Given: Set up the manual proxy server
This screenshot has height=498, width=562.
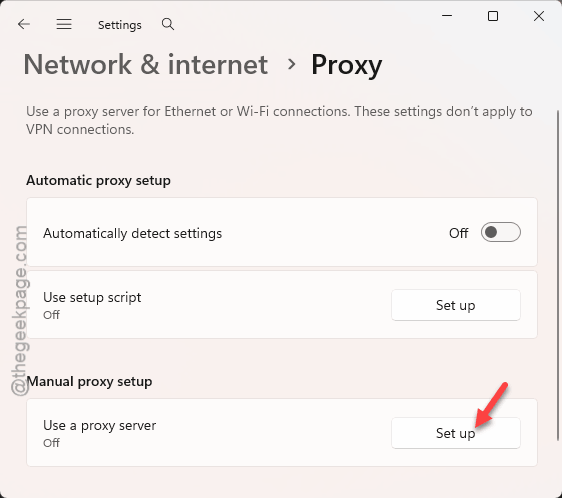Looking at the screenshot, I should (x=456, y=433).
